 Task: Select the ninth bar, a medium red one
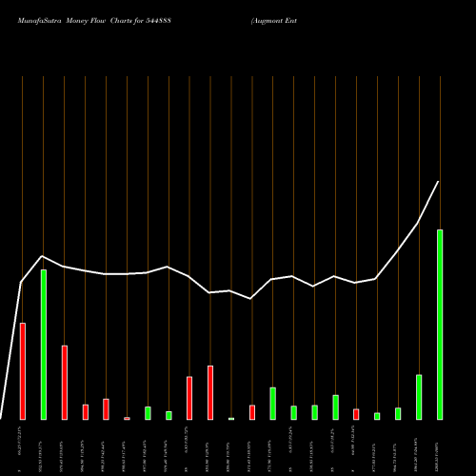189,398
